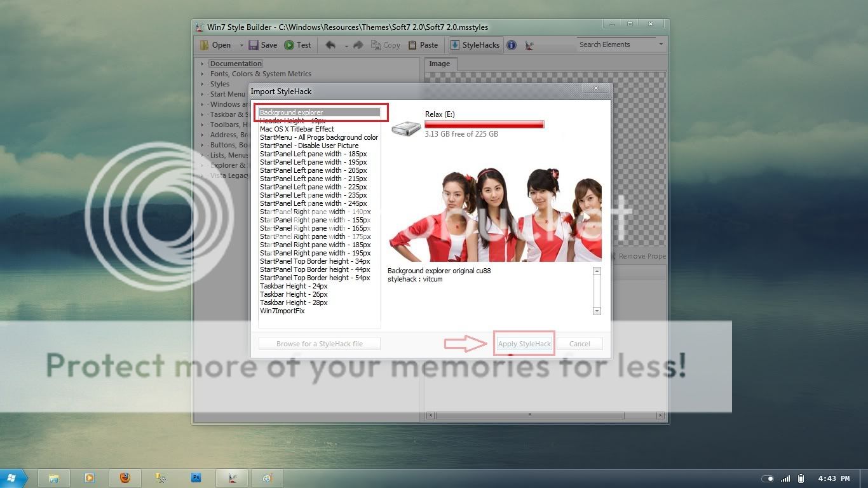Check the network signal tray icon
The image size is (868, 488).
click(786, 478)
